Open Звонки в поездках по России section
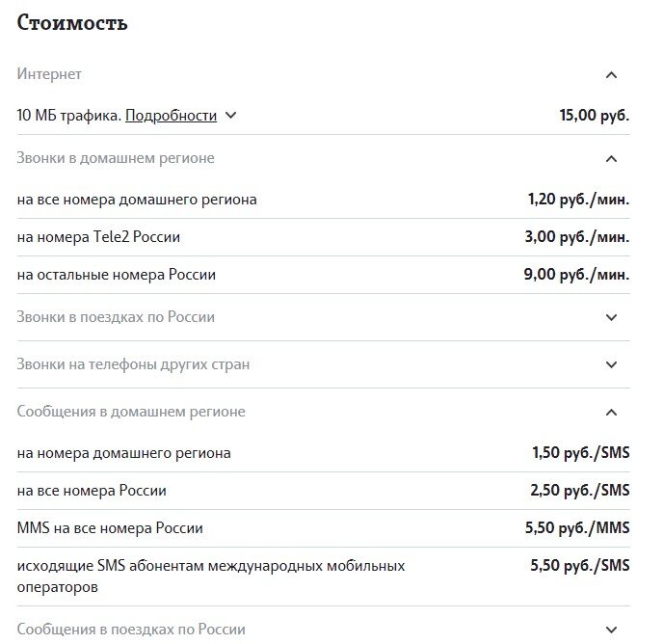Screen dimensions: 663x644 click(116, 317)
